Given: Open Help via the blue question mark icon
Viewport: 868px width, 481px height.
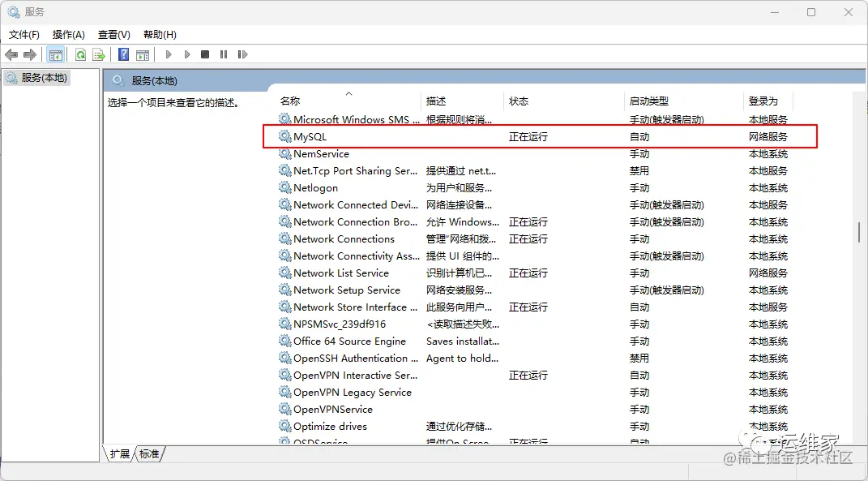Looking at the screenshot, I should [124, 54].
